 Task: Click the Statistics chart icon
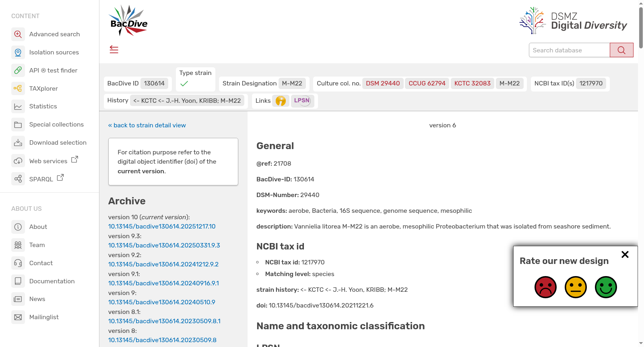pos(18,106)
